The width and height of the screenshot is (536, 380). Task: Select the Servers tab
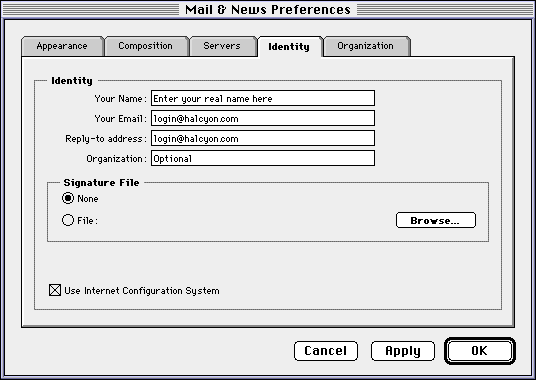[223, 46]
